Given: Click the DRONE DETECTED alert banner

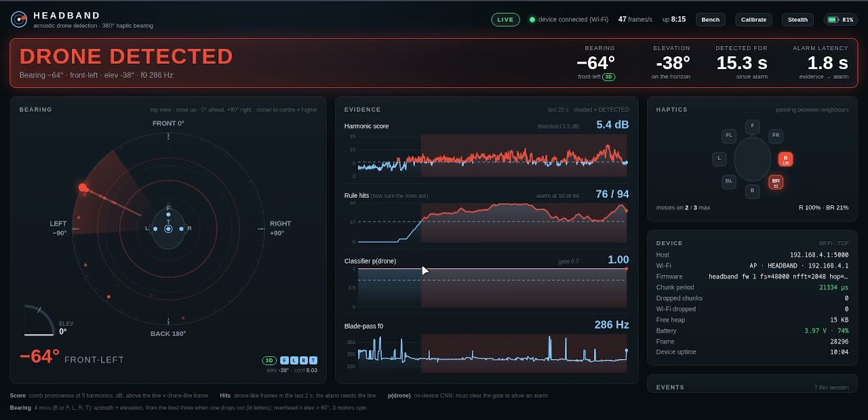Looking at the screenshot, I should pyautogui.click(x=434, y=63).
